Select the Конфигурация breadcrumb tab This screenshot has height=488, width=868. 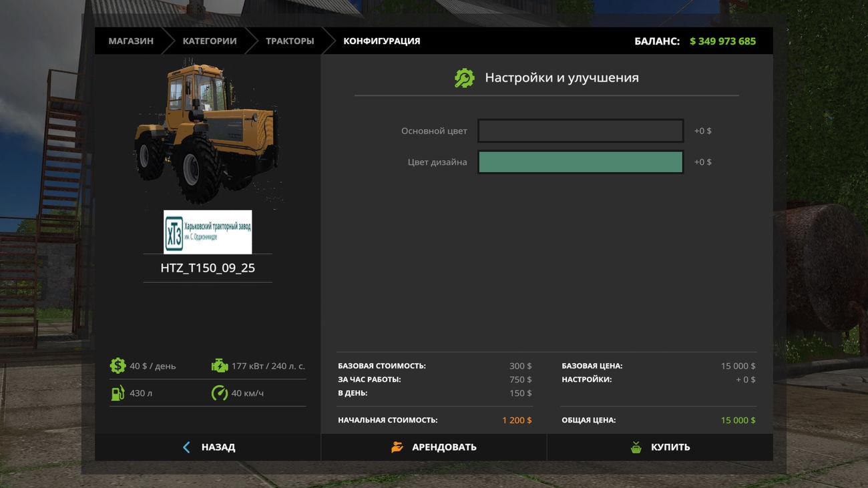(x=382, y=41)
